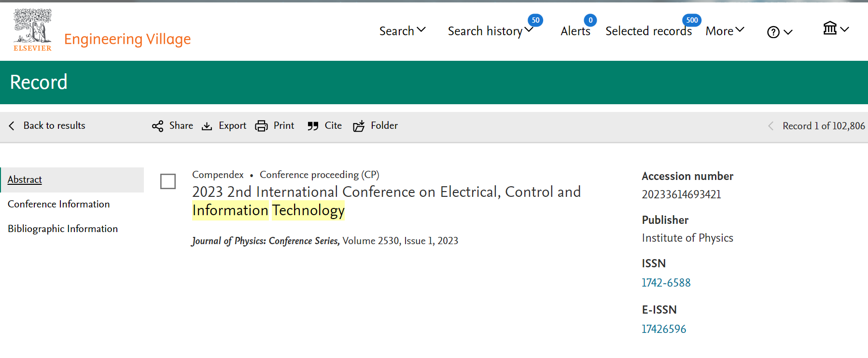Click the previous record arrow
868x358 pixels.
tap(771, 126)
